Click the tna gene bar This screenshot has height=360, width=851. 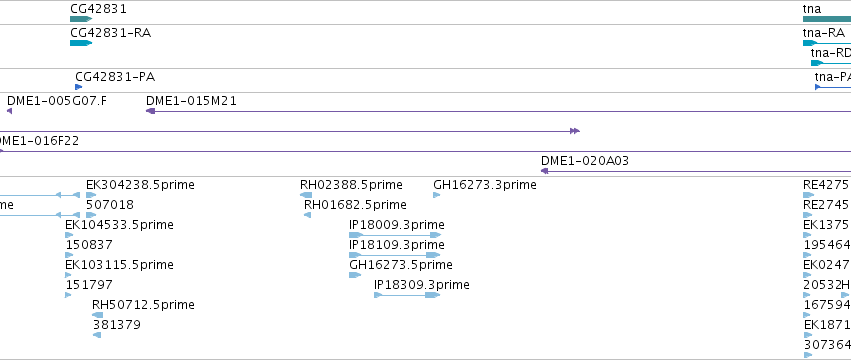827,20
